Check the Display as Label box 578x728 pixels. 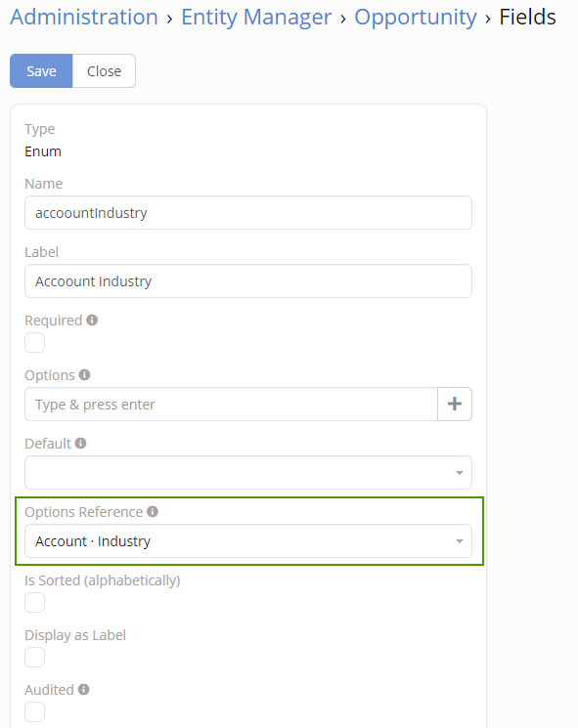point(35,658)
